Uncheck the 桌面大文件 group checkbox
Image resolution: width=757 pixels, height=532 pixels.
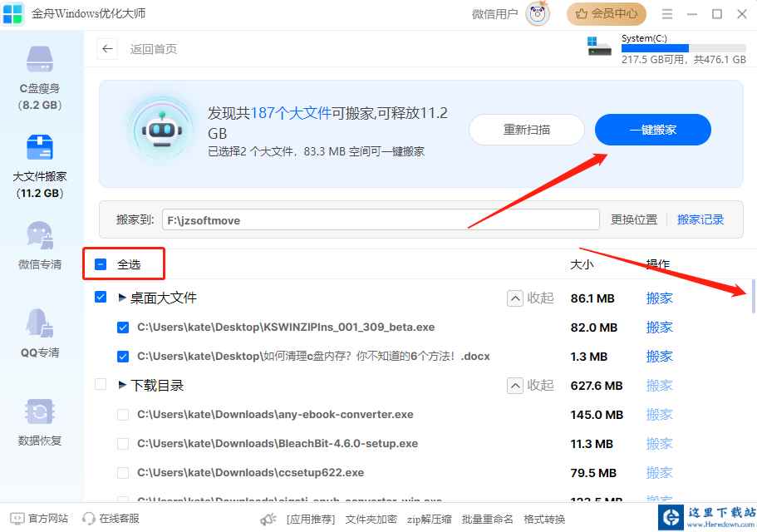pyautogui.click(x=101, y=297)
